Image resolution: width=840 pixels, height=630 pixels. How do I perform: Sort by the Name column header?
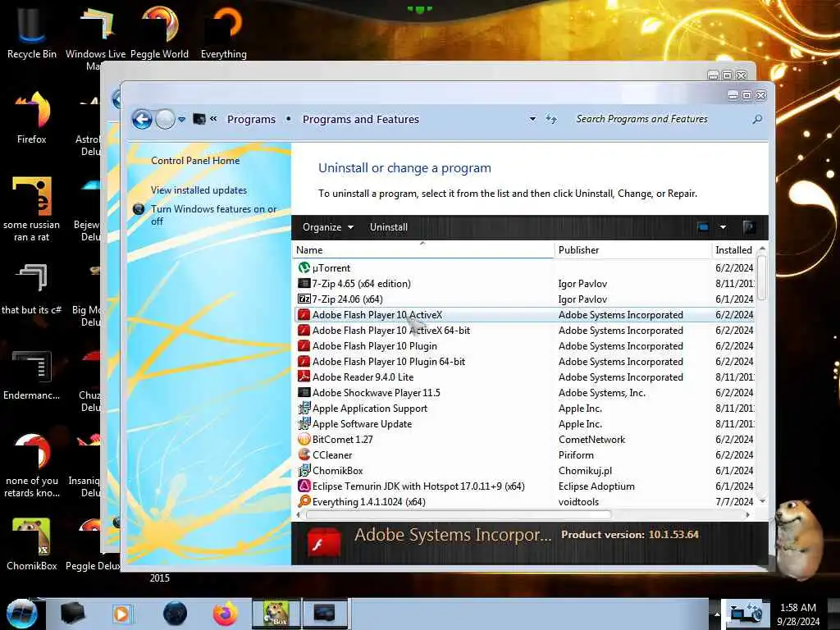coord(422,250)
